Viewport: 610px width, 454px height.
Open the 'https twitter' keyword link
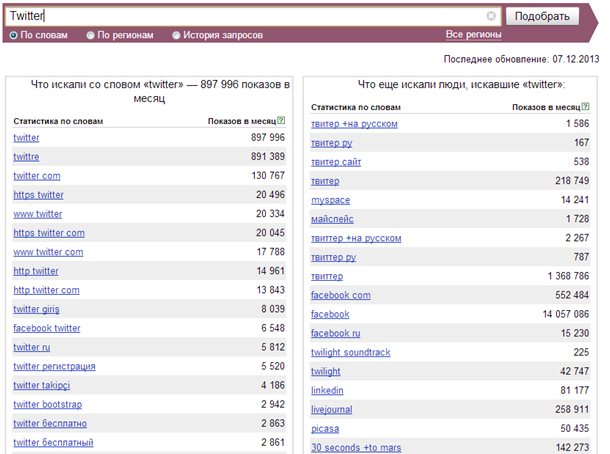pyautogui.click(x=39, y=195)
